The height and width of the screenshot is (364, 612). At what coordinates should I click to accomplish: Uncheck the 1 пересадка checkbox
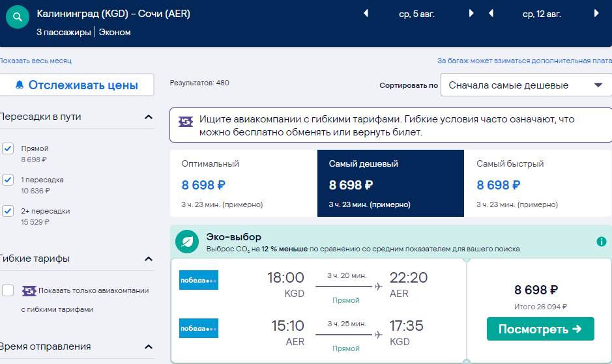click(x=8, y=180)
